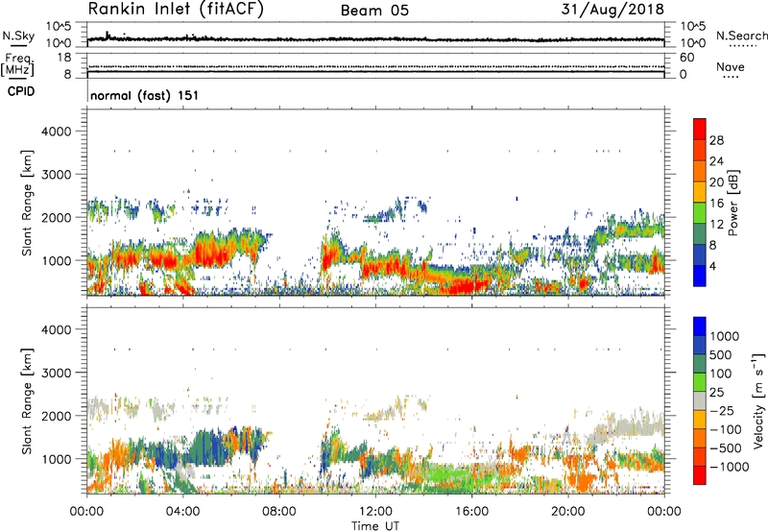Click the dark blue top segment of Velocity color bar
768x532 pixels.
700,326
